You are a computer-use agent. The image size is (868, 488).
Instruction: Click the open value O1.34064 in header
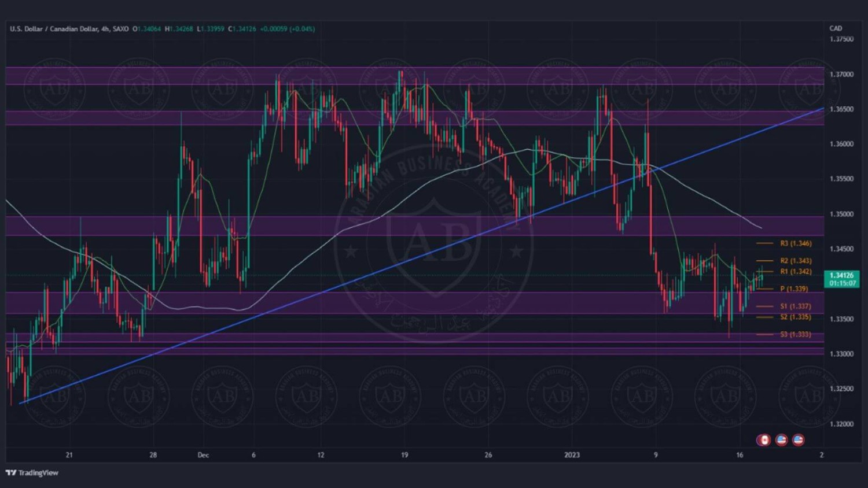pyautogui.click(x=146, y=29)
